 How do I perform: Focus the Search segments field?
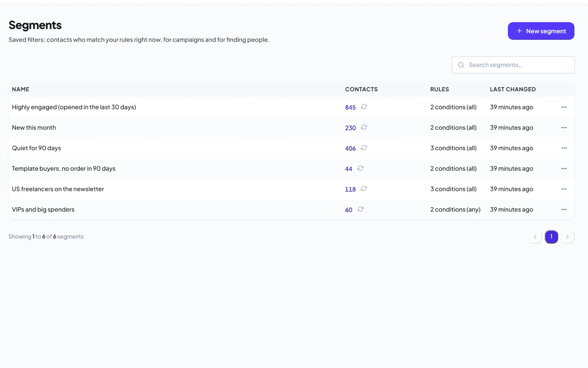pyautogui.click(x=513, y=65)
